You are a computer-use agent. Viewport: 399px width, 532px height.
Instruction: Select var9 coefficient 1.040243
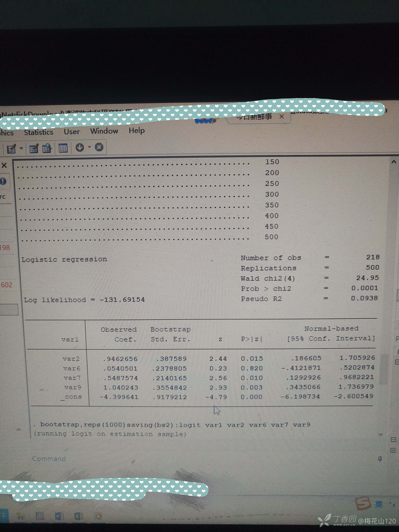pyautogui.click(x=121, y=388)
